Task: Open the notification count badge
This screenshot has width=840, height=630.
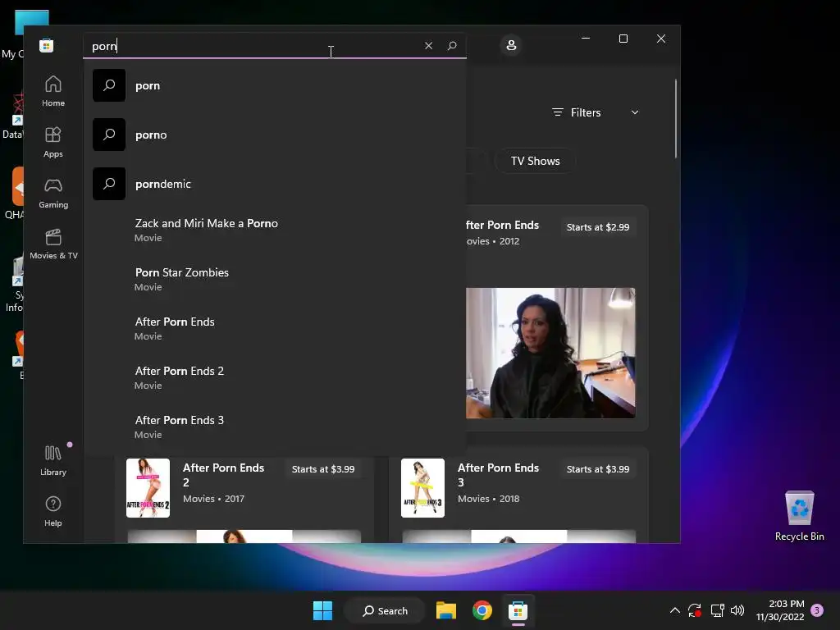Action: (x=817, y=610)
